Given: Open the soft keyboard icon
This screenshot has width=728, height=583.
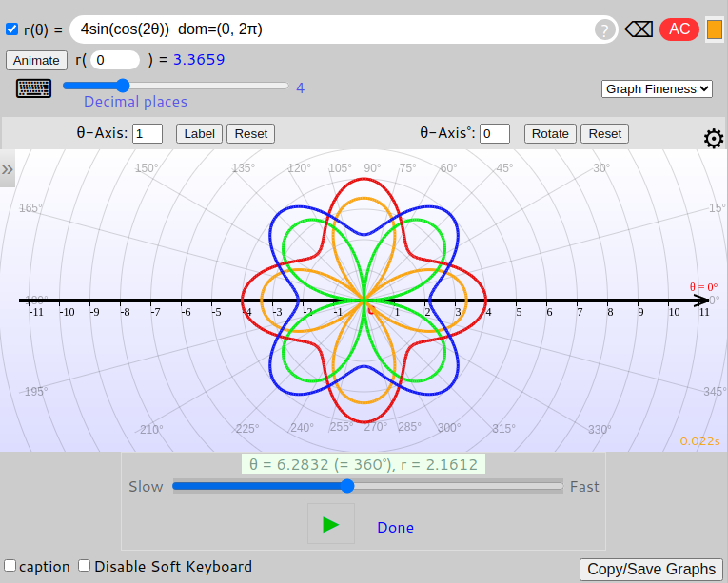Looking at the screenshot, I should coord(33,88).
